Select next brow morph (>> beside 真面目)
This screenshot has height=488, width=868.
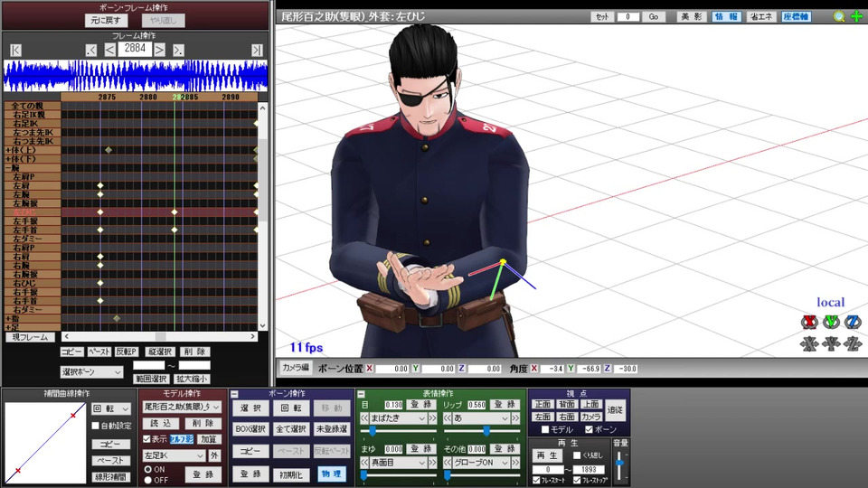coord(432,463)
